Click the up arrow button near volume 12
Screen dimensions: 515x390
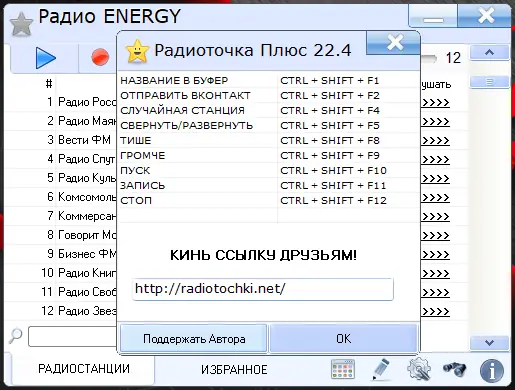tap(489, 53)
